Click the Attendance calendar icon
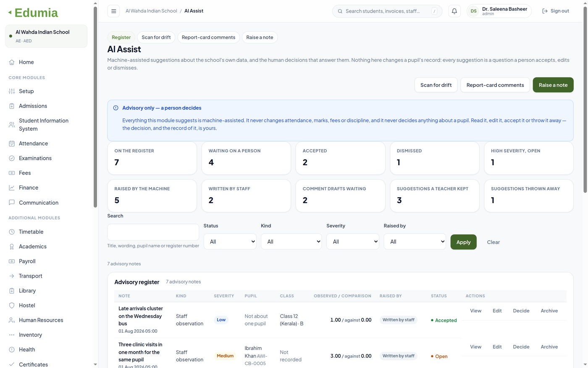Screen dimensions: 588x368 (12, 143)
